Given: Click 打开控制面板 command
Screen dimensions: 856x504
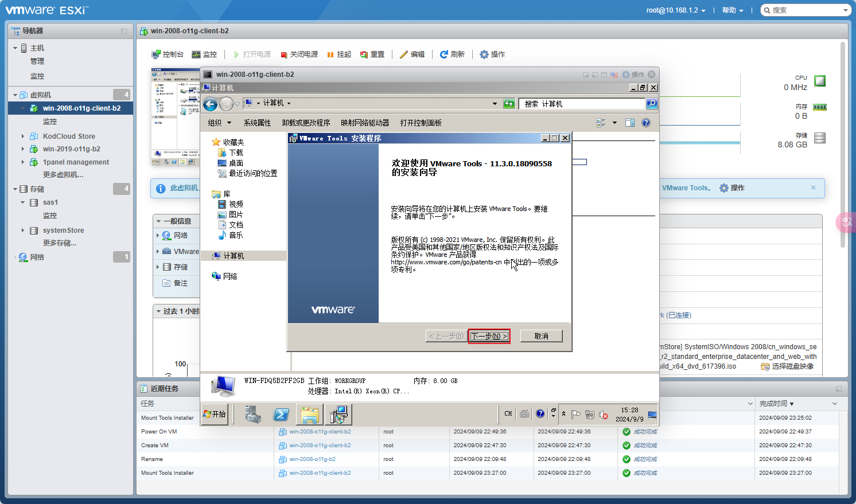Looking at the screenshot, I should coord(421,123).
